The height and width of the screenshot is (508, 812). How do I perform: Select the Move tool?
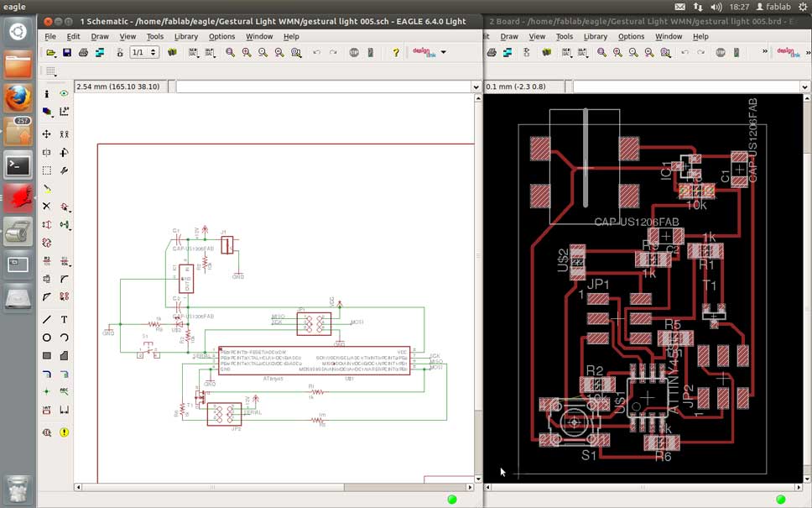click(47, 134)
